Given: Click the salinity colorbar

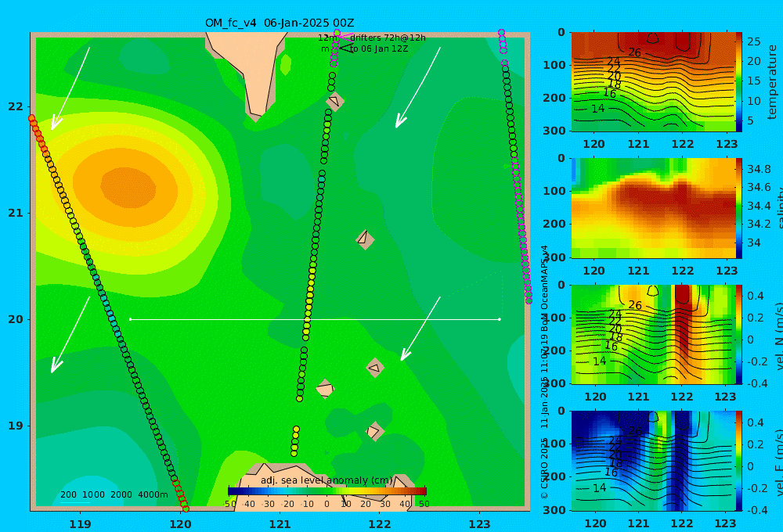Looking at the screenshot, I should 739,208.
